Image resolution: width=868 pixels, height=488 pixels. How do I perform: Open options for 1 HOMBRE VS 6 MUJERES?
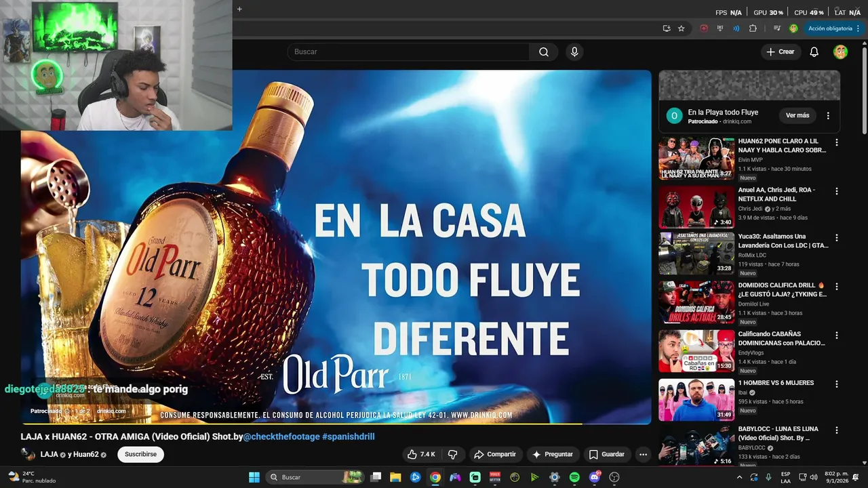836,384
